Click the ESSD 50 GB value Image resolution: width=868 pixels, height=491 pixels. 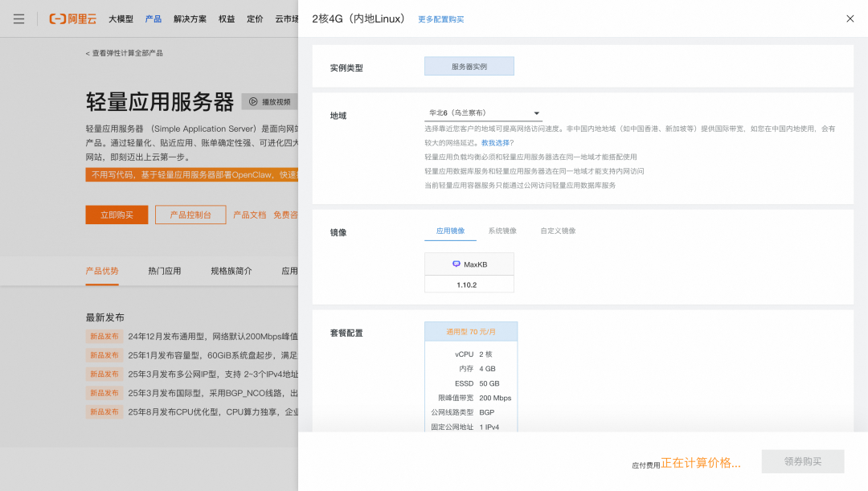(489, 383)
